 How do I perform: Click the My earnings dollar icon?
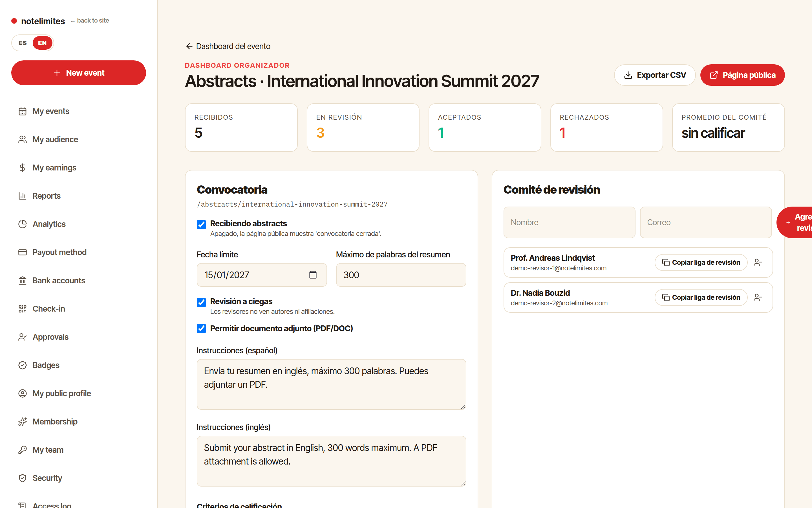[23, 168]
